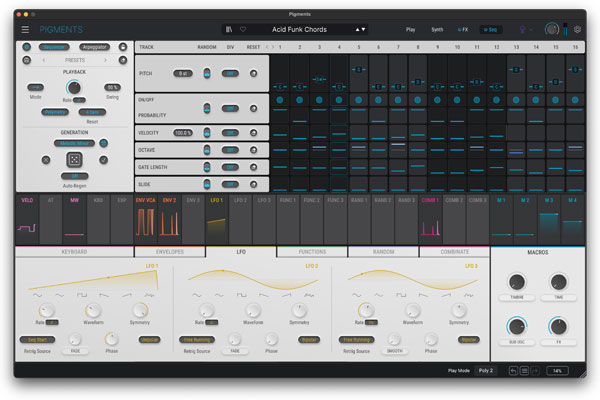Switch to the Synth view tab
The height and width of the screenshot is (400, 600).
[x=437, y=29]
